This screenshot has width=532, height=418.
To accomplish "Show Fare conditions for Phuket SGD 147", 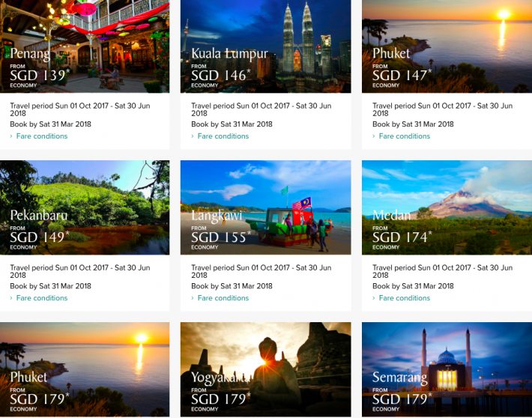I will [x=405, y=136].
